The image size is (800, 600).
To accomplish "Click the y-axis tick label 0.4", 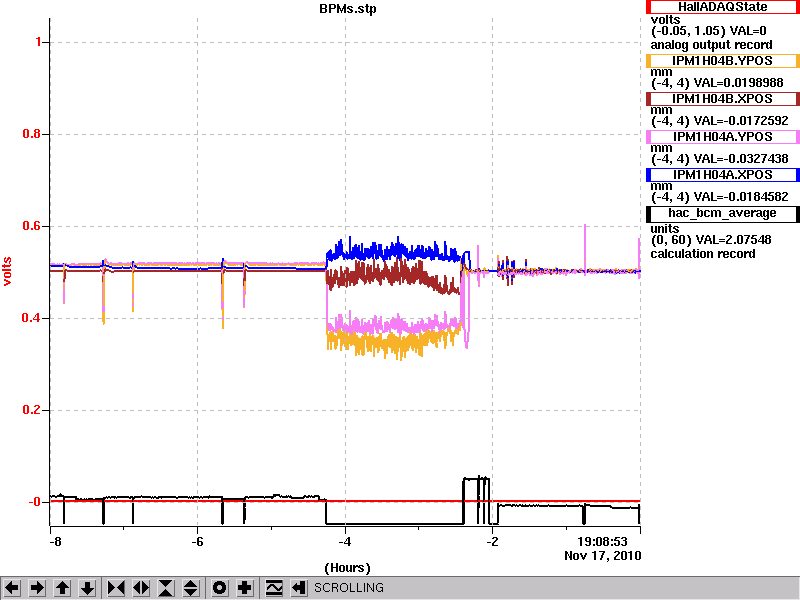I will (x=32, y=318).
